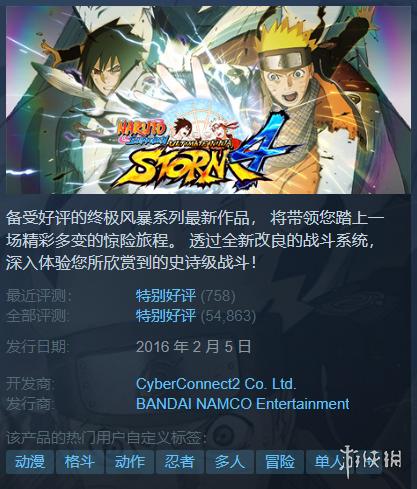Viewport: 417px width, 489px height.
Task: Click the release date 2016 年 2 月 5 日
Action: click(193, 347)
